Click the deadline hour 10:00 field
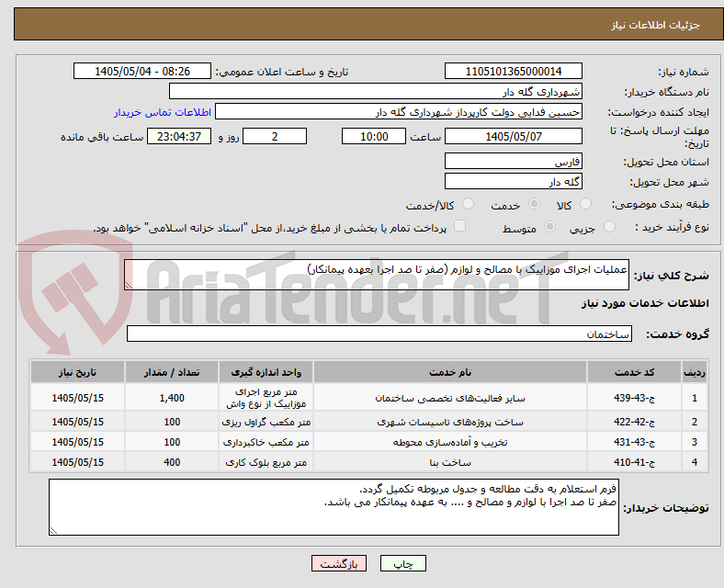 click(374, 136)
